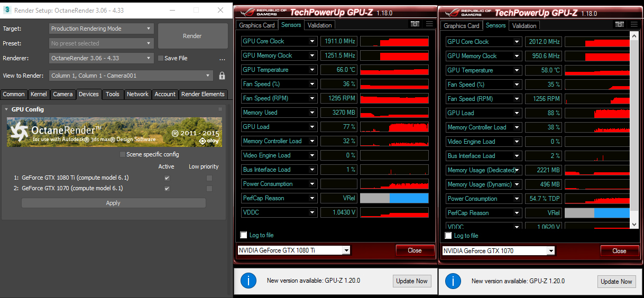
Task: Open the GPU selector showing GTX 1080 Ti
Action: tap(293, 250)
